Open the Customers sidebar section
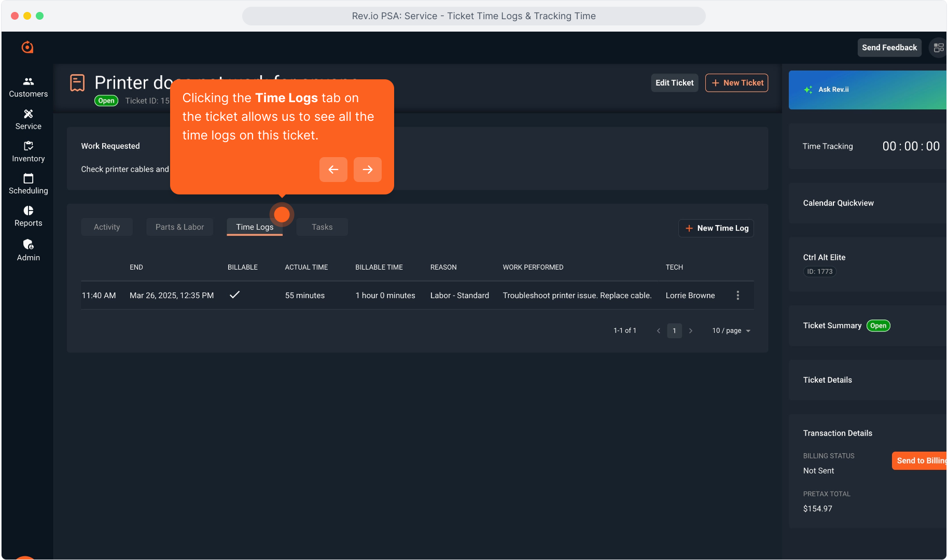The height and width of the screenshot is (560, 948). pos(28,87)
